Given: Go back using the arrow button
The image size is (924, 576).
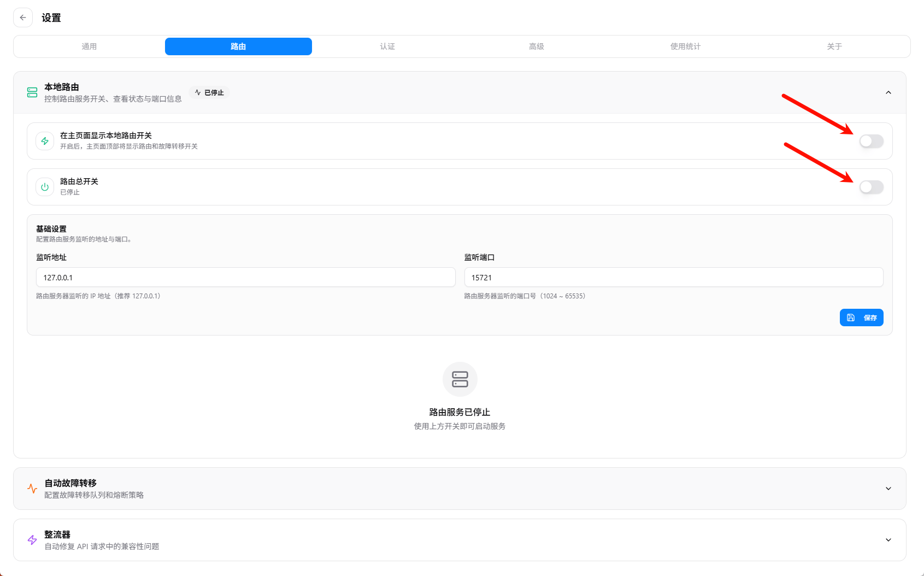Looking at the screenshot, I should point(23,17).
